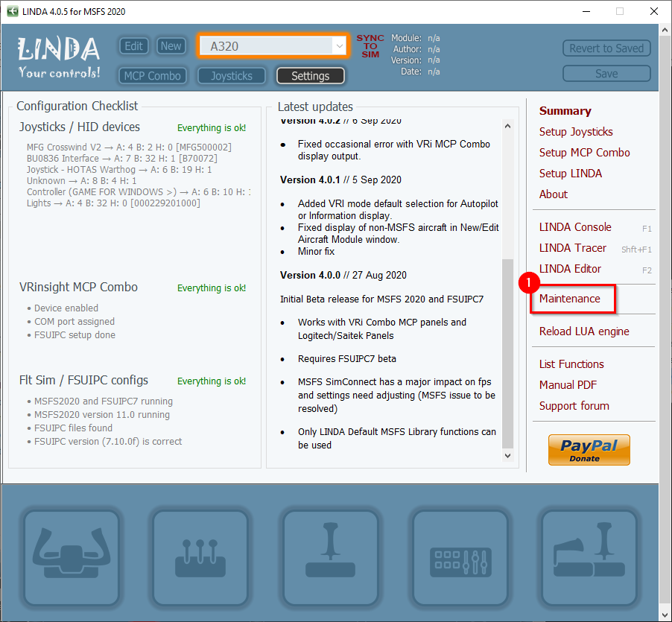Open List Functions
This screenshot has width=672, height=622.
tap(571, 364)
